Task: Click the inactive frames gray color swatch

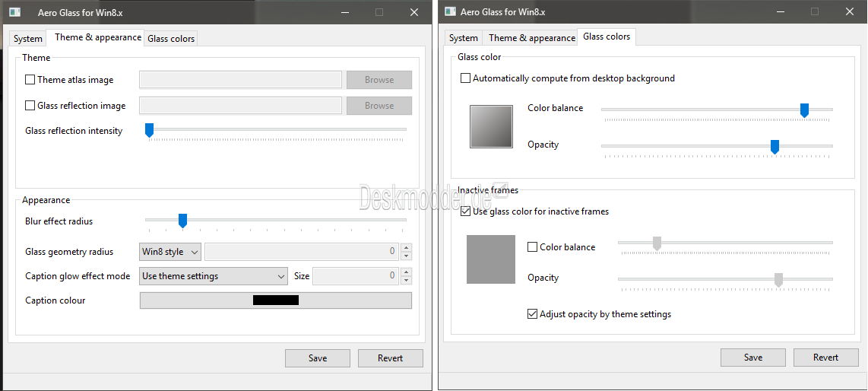Action: tap(491, 259)
